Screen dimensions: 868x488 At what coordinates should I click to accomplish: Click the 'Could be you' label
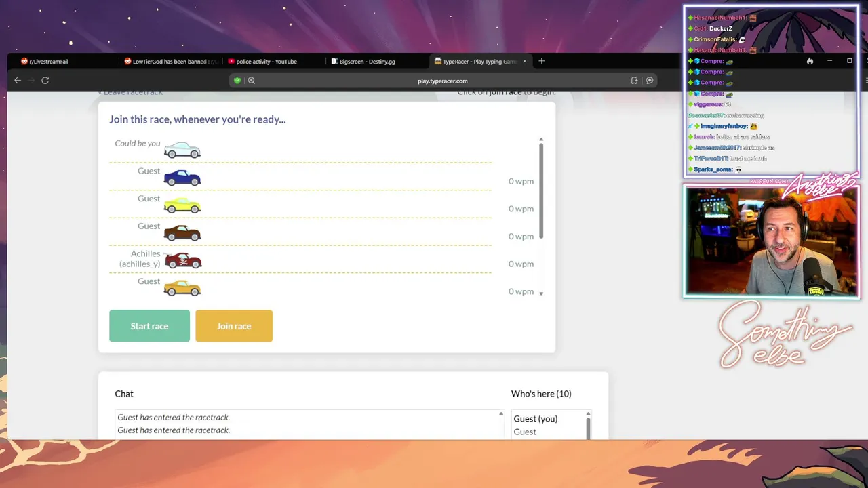click(138, 143)
